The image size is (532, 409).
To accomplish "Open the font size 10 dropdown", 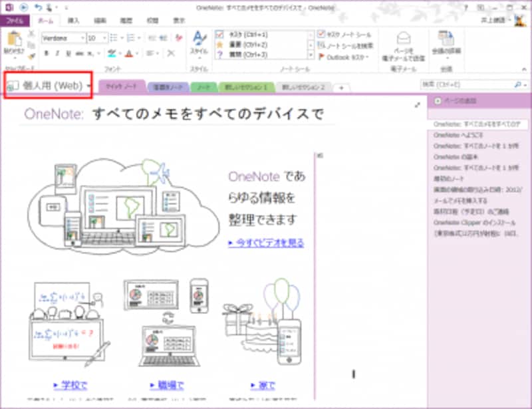I will (x=104, y=38).
